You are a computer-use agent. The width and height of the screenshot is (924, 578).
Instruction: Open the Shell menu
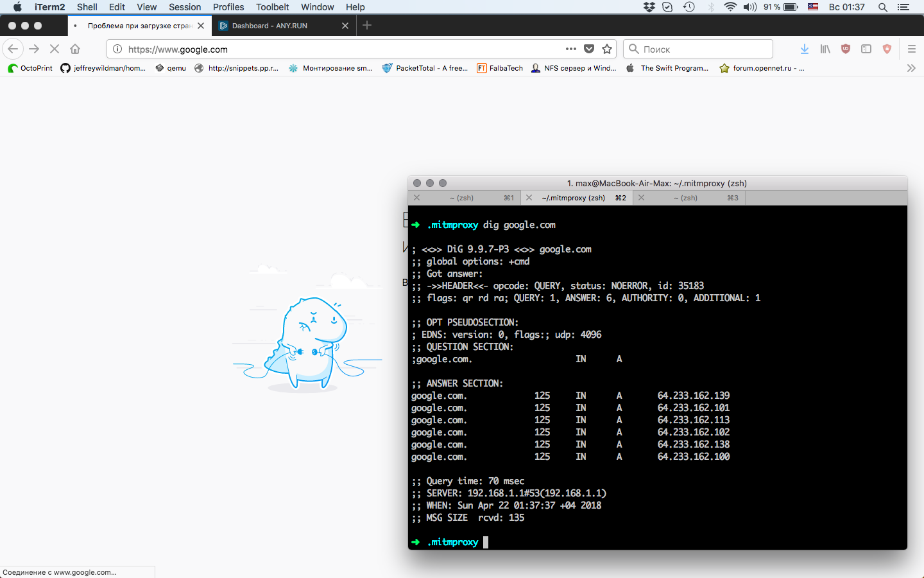click(x=87, y=7)
